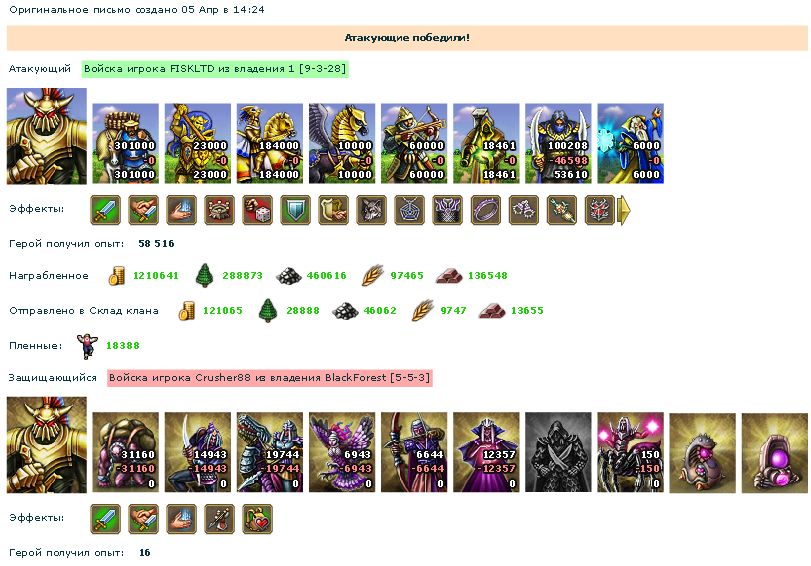Select the carrier unit with 301000 troops
The height and width of the screenshot is (566, 811).
point(126,143)
